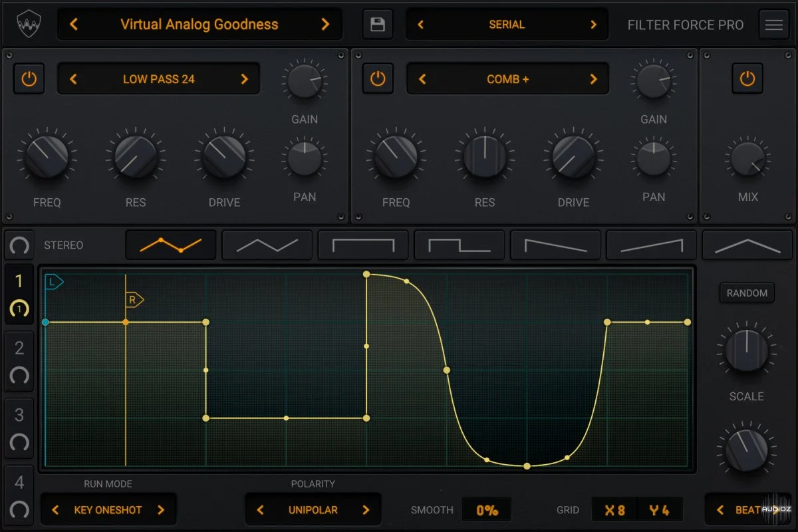Screen dimensions: 798x532
Task: Click the Filter Force logo icon
Action: pyautogui.click(x=29, y=24)
